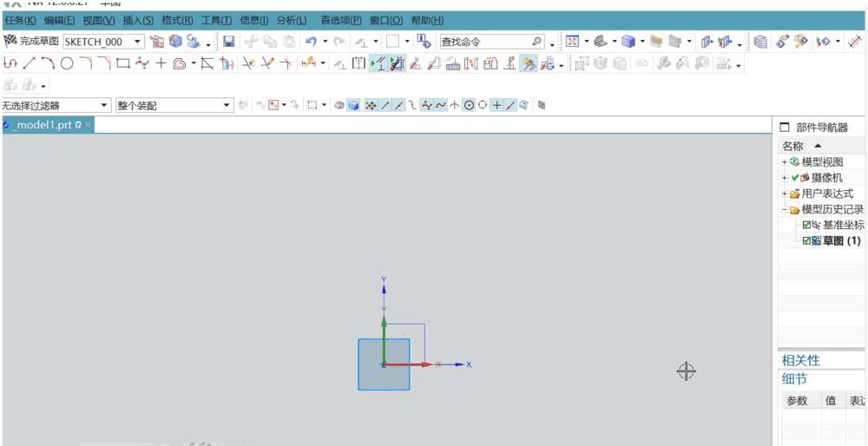Viewport: 868px width, 446px height.
Task: Select the Arc sketch tool
Action: pos(48,63)
